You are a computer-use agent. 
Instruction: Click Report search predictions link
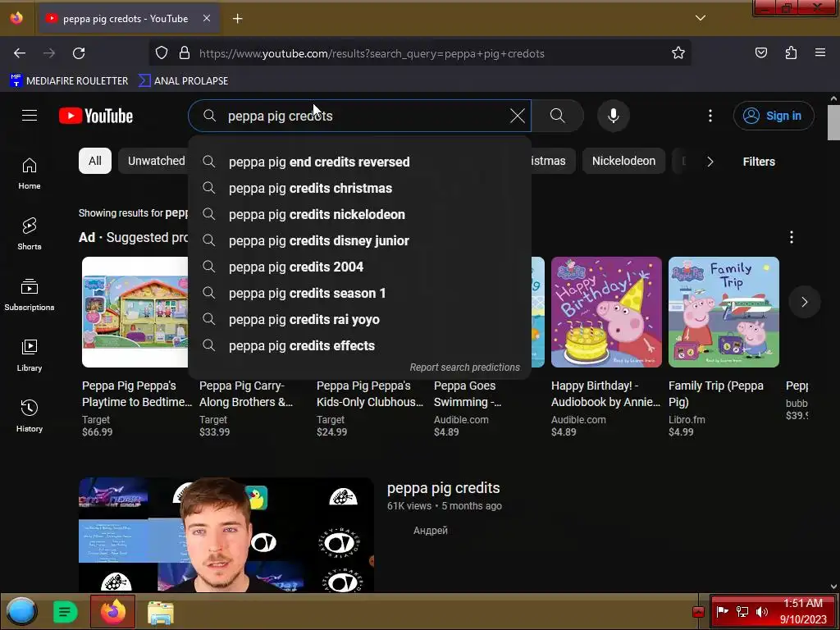(x=464, y=367)
